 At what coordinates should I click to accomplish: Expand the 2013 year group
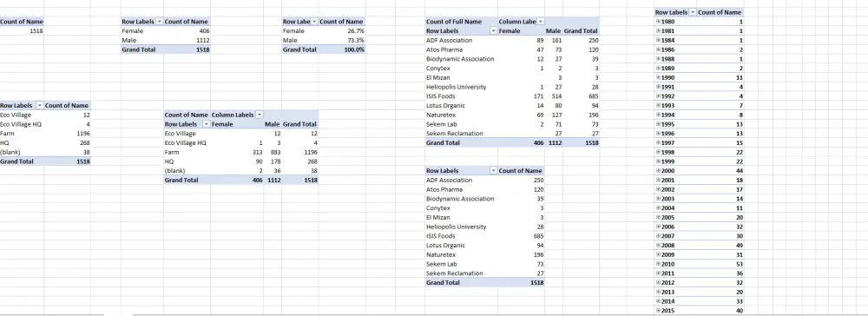point(659,292)
